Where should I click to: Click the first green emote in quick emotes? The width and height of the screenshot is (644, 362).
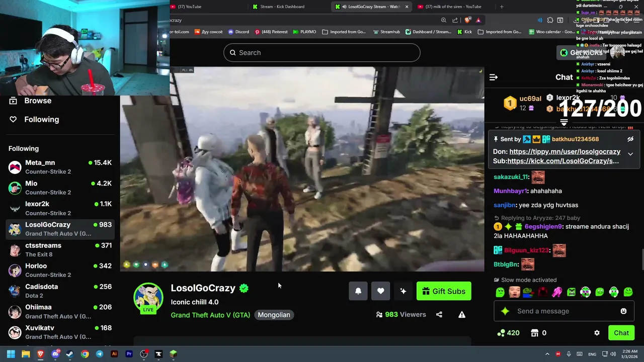(500, 292)
